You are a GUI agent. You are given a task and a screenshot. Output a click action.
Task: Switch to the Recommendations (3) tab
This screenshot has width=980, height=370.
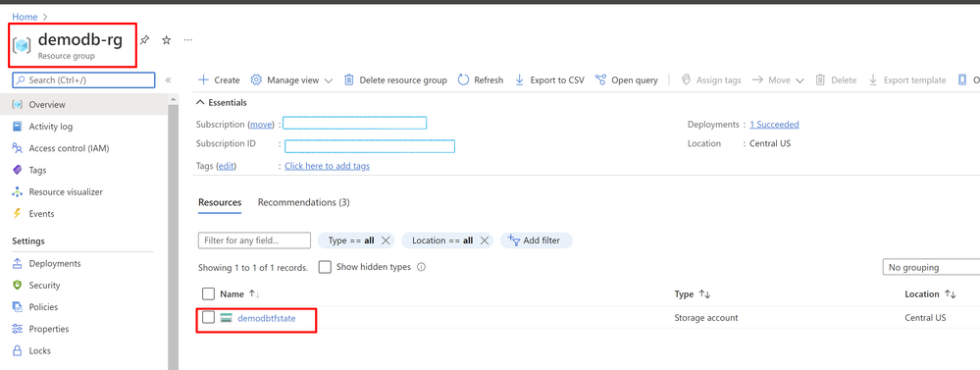pos(304,202)
